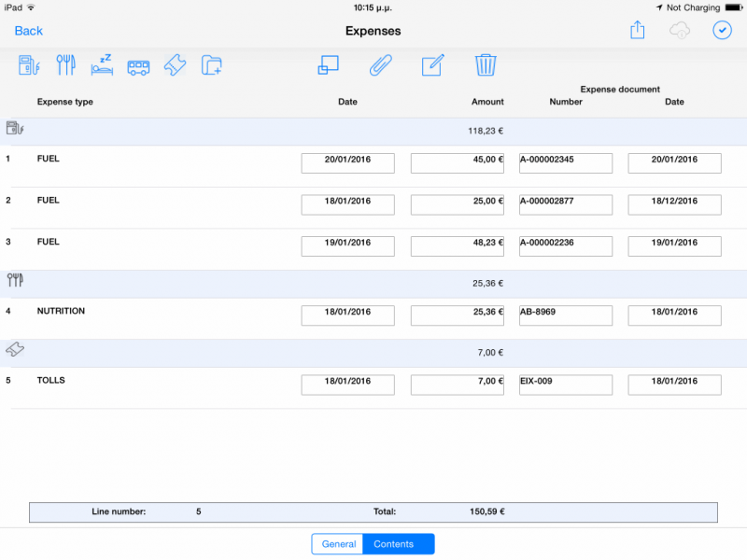Edit document number A-000002236

coord(566,246)
